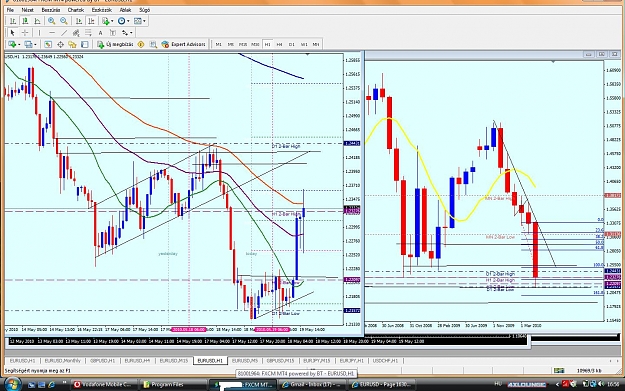Open Gmail Inbox taskbar button
Viewport: 625px width, 391px height.
pos(311,385)
